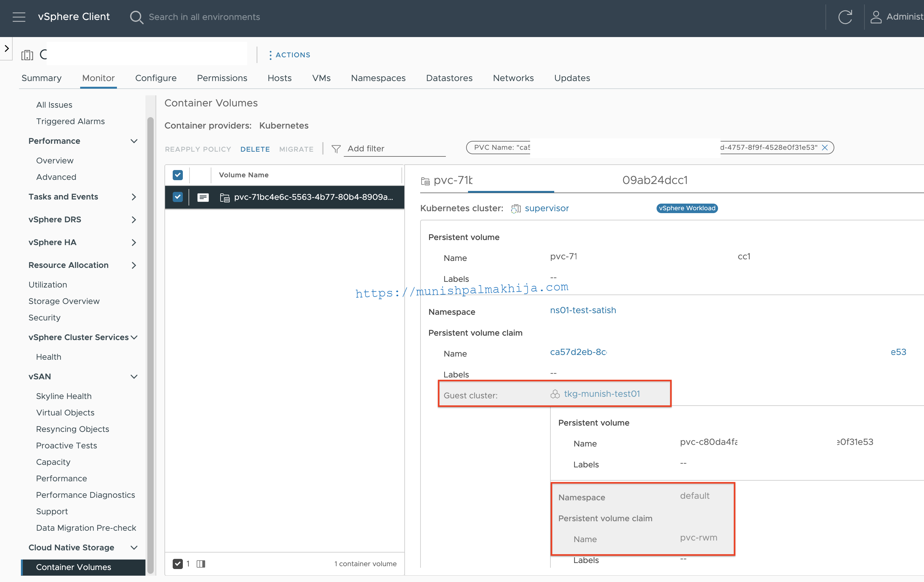Open the hamburger navigation menu
The image size is (924, 582).
(x=19, y=17)
